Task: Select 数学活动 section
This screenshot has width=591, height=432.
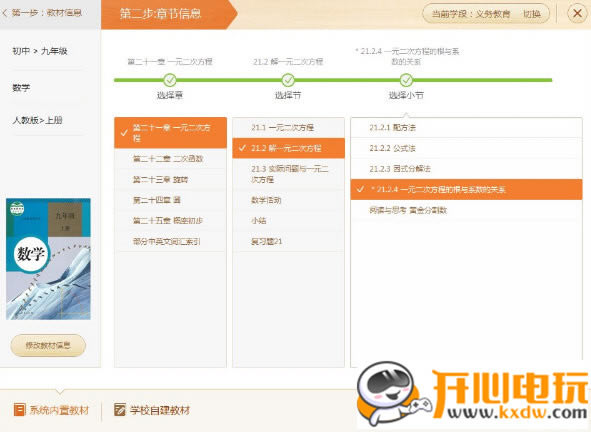Action: click(x=288, y=200)
